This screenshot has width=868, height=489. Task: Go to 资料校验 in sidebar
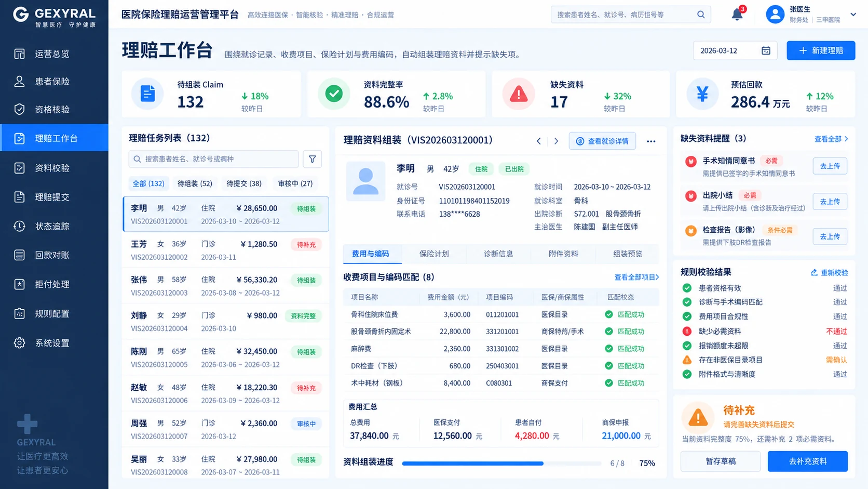(54, 168)
